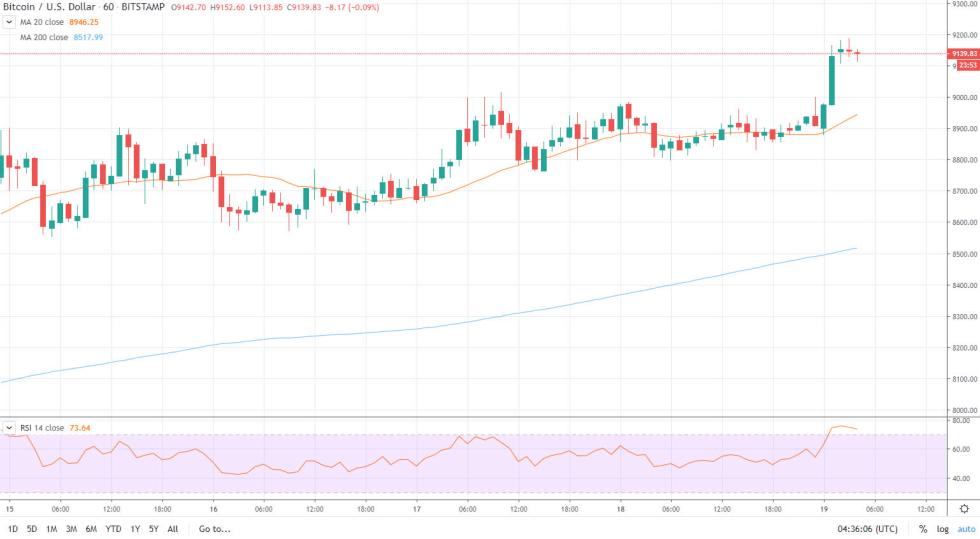Select the 5D time range
This screenshot has width=980, height=539.
[32, 528]
